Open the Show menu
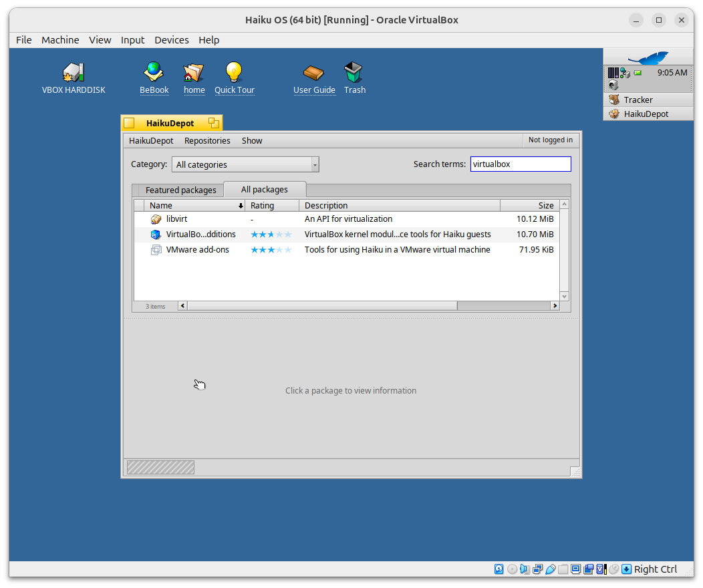The image size is (703, 588). 252,141
